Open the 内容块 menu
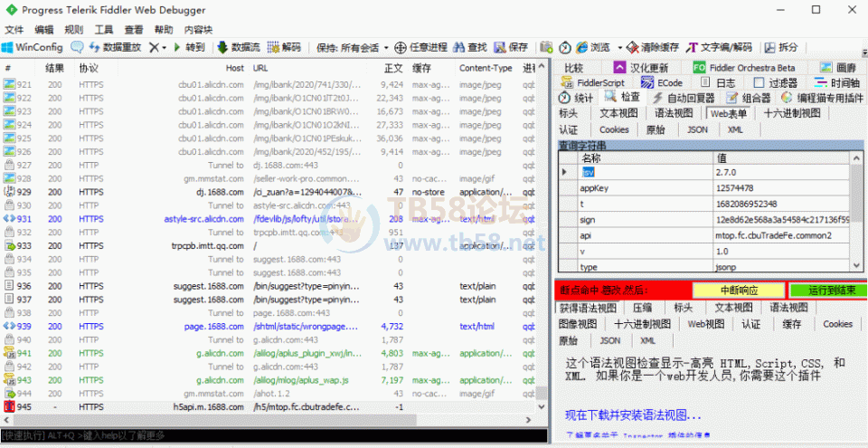The height and width of the screenshot is (448, 868). pos(198,29)
